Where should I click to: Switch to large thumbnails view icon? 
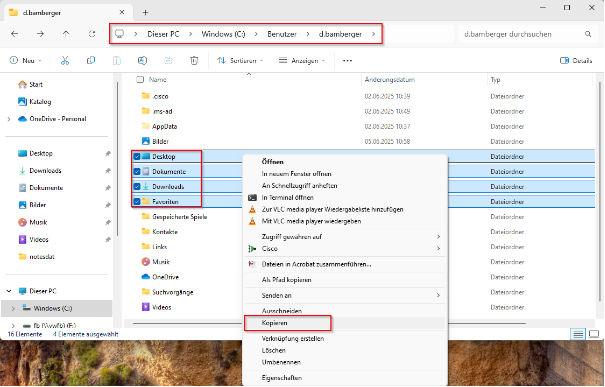pos(594,334)
